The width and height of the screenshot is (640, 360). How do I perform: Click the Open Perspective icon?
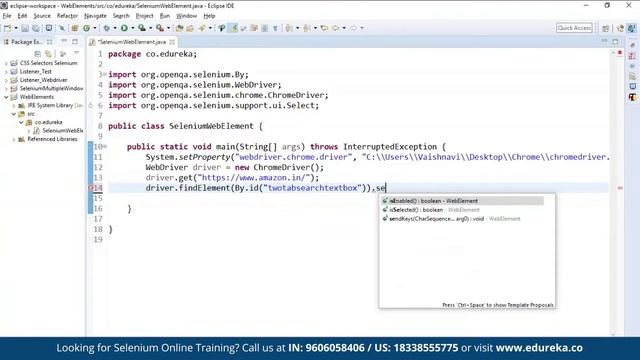(606, 28)
